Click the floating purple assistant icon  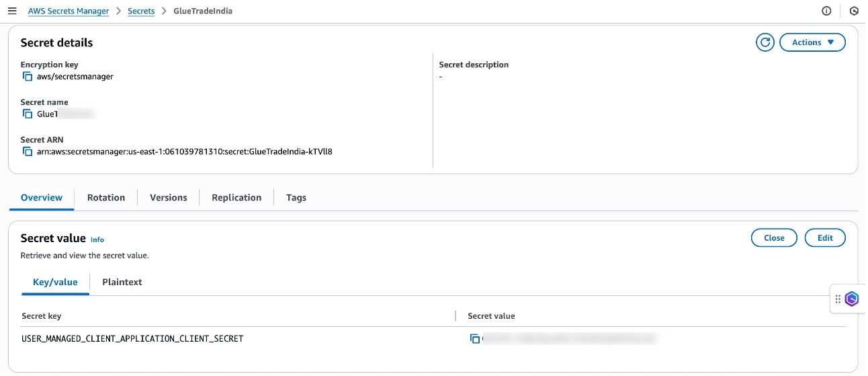point(852,299)
